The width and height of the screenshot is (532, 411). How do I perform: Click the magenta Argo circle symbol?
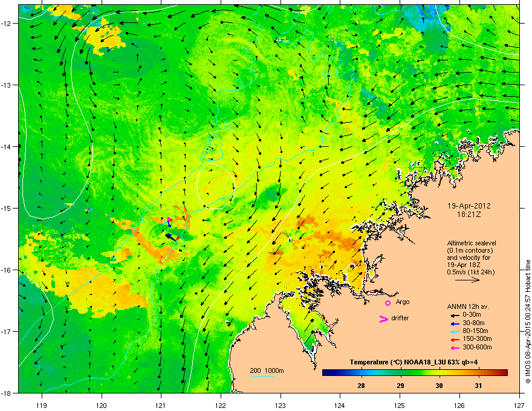[x=388, y=303]
